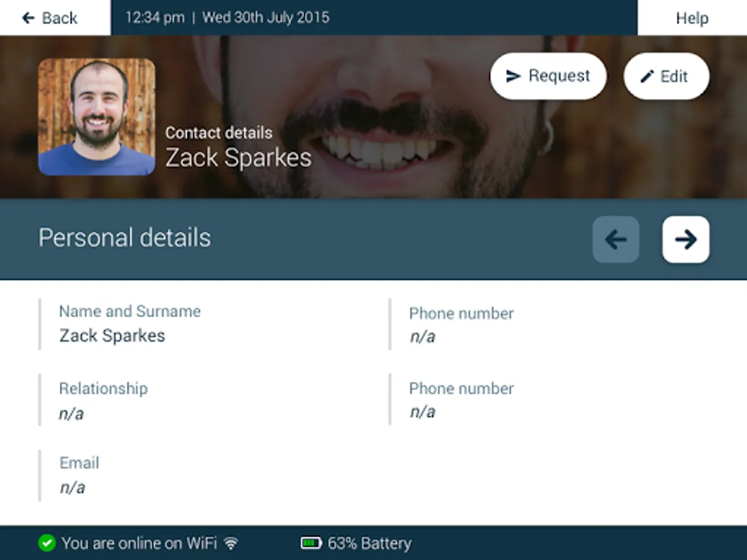The image size is (747, 560).
Task: Click the time and date display
Action: pyautogui.click(x=227, y=17)
